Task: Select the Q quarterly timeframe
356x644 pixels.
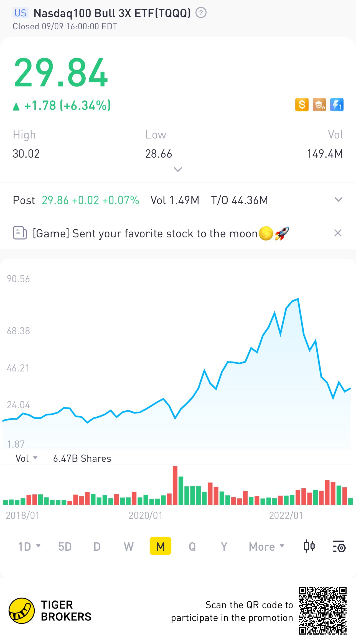Action: pyautogui.click(x=192, y=546)
